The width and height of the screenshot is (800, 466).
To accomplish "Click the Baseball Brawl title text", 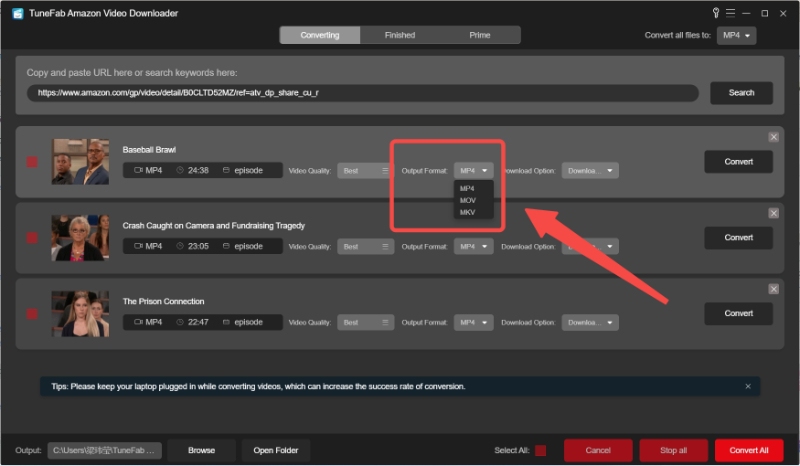I will tap(149, 150).
